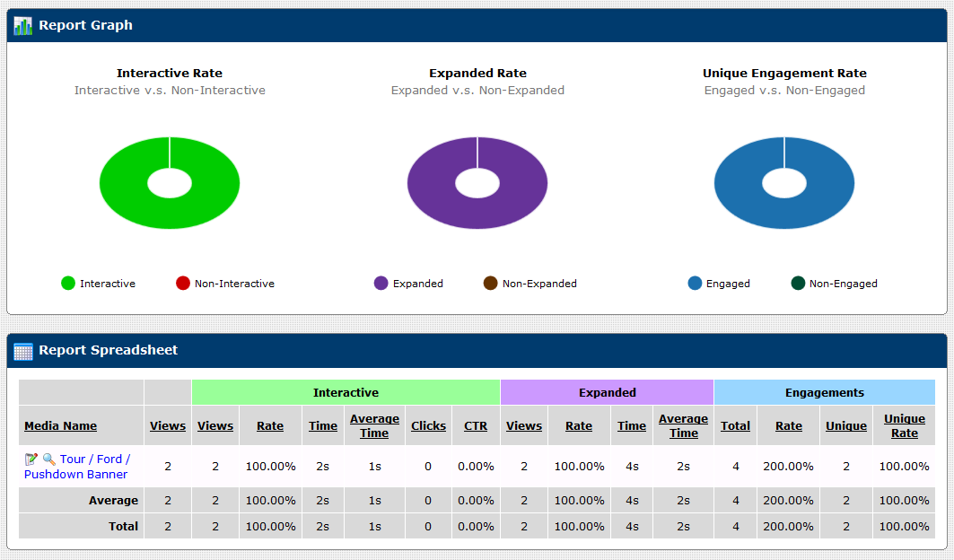Click the Report Graph panel title

86,25
